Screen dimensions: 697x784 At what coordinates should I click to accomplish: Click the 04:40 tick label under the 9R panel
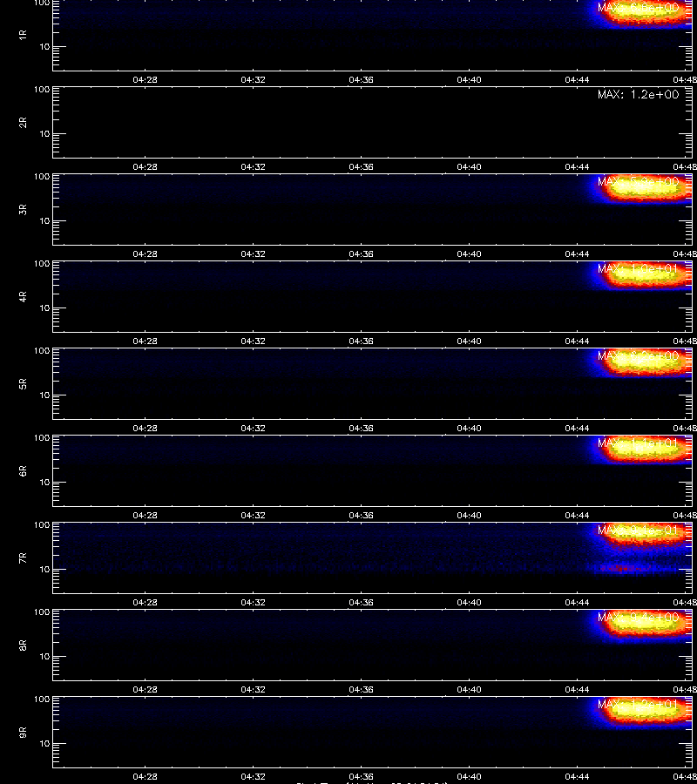(469, 777)
